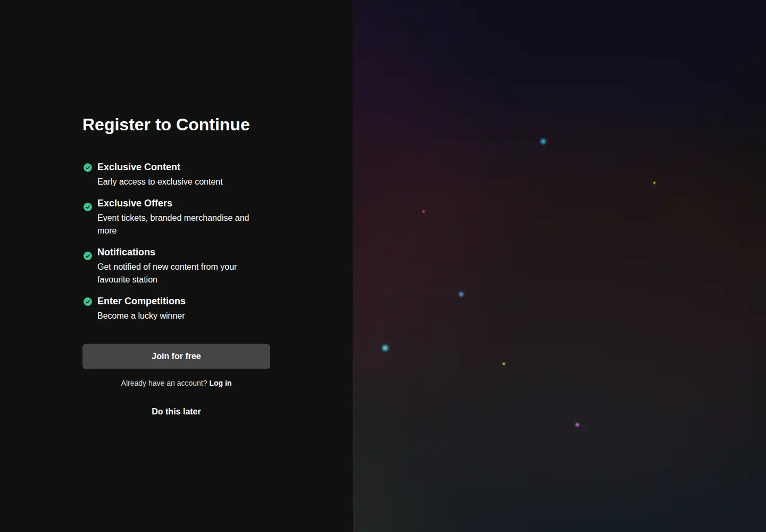Click the 'Get notified of new content' description
The height and width of the screenshot is (532, 766).
pyautogui.click(x=167, y=273)
